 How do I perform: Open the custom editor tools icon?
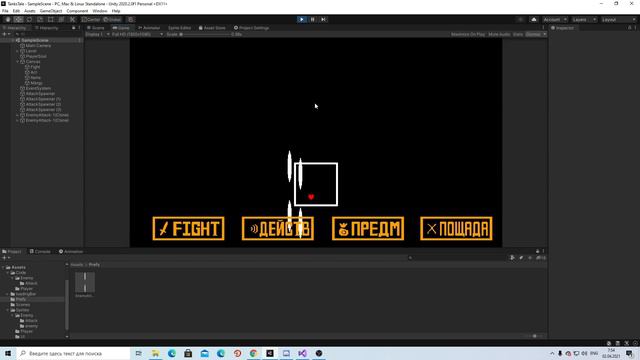pyautogui.click(x=72, y=20)
